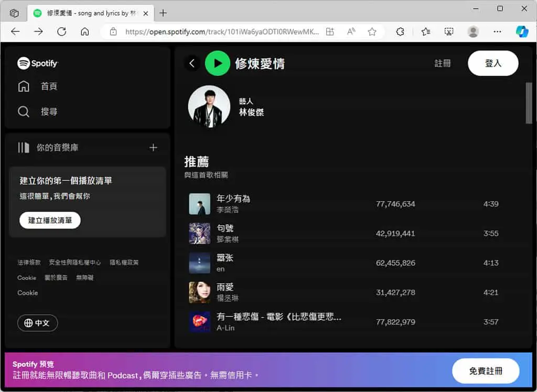
Task: Go to 首頁 home icon
Action: (x=24, y=86)
